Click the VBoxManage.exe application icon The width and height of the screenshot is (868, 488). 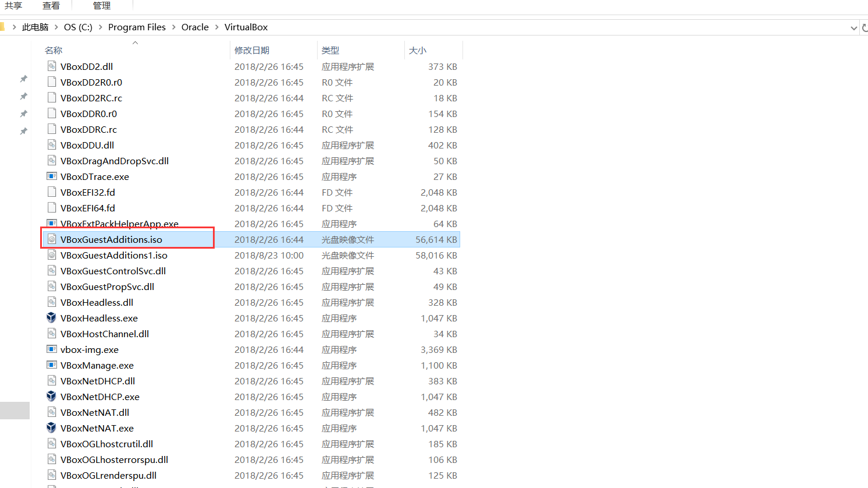52,365
